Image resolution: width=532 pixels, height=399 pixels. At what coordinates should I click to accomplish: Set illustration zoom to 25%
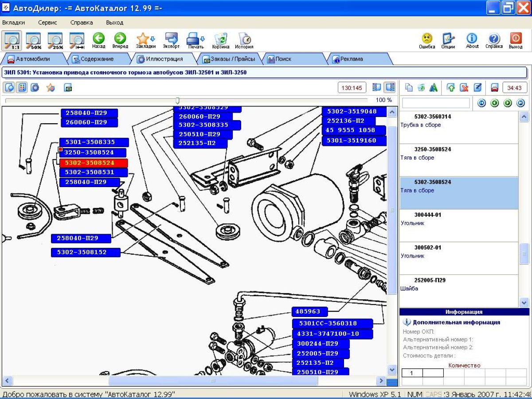(55, 40)
